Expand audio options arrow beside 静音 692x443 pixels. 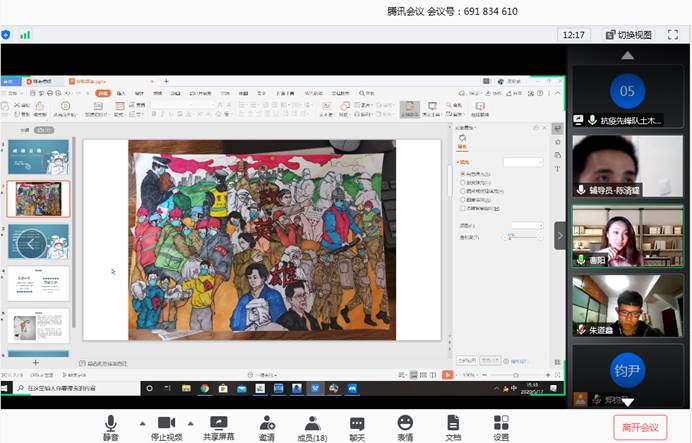[x=143, y=424]
